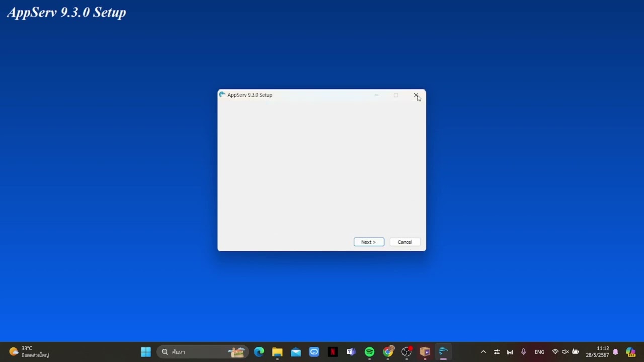Screen dimensions: 644x362
Task: Open OBS Studio from taskbar
Action: tap(407, 352)
